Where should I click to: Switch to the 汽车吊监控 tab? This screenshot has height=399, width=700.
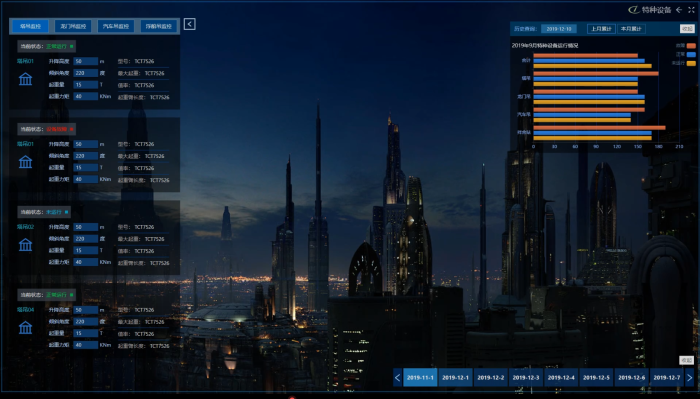click(x=116, y=26)
